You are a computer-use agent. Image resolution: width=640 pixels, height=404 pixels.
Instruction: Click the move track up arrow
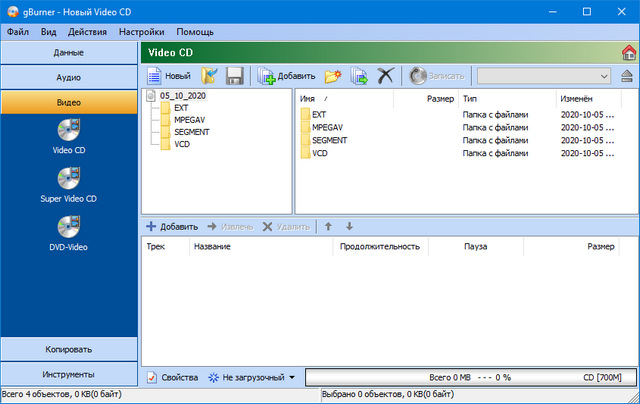point(328,227)
